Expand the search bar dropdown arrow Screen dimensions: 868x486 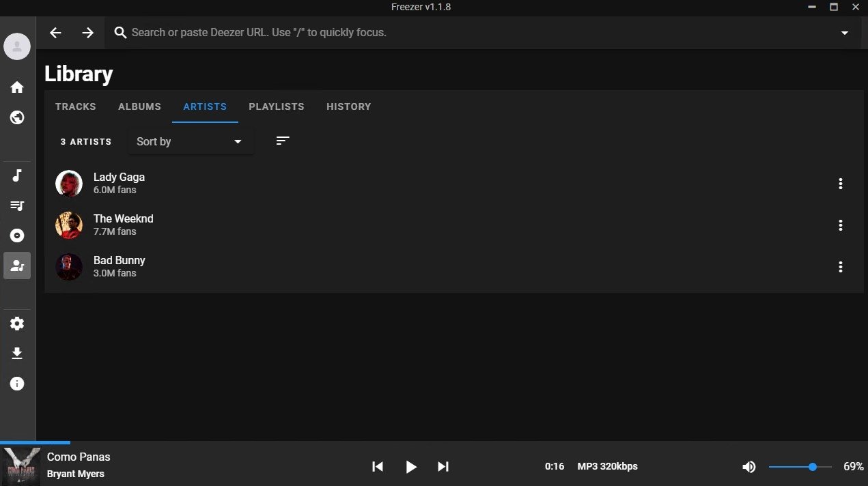845,33
